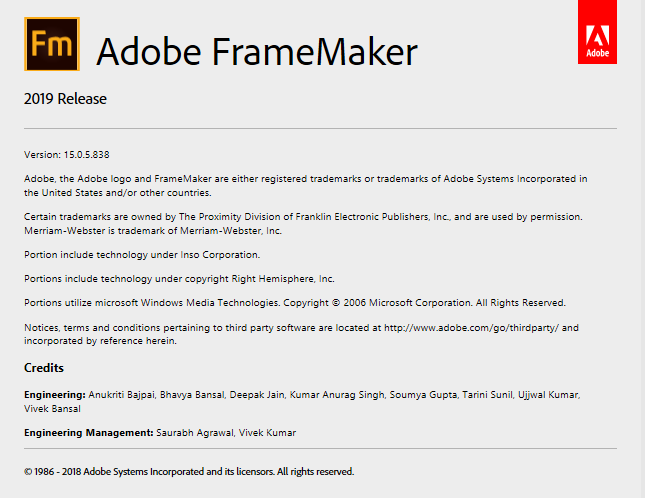Click the Merriam-Webster trademark sentence
Viewport: 645px width, 498px height.
[x=153, y=231]
